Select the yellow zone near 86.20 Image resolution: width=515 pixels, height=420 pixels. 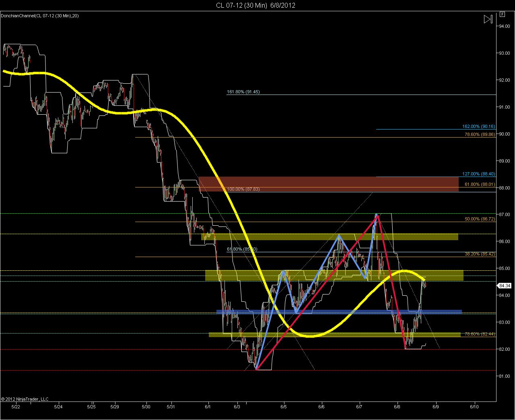coord(330,237)
